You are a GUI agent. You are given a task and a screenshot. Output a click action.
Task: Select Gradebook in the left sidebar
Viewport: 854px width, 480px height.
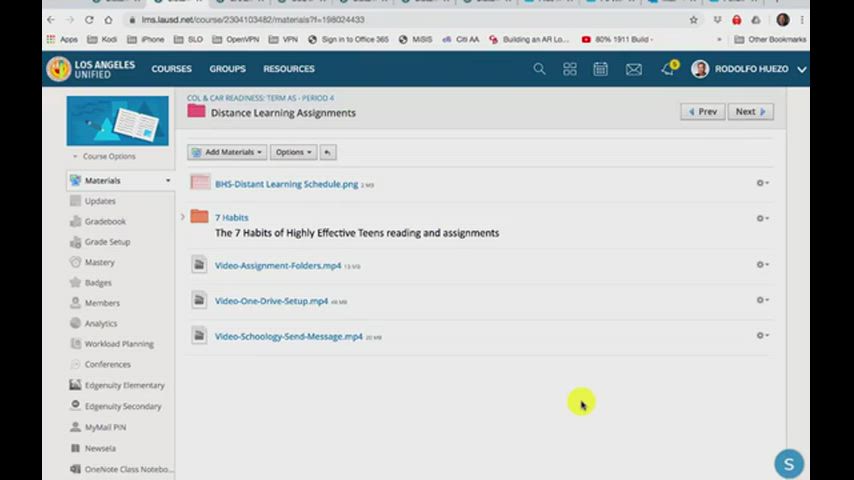coord(105,221)
